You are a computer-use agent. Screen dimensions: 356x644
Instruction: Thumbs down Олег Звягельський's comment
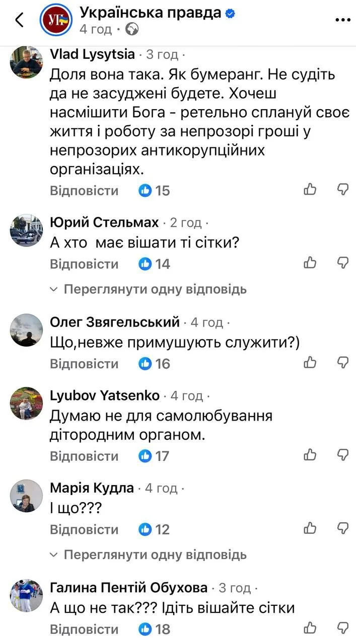click(342, 362)
